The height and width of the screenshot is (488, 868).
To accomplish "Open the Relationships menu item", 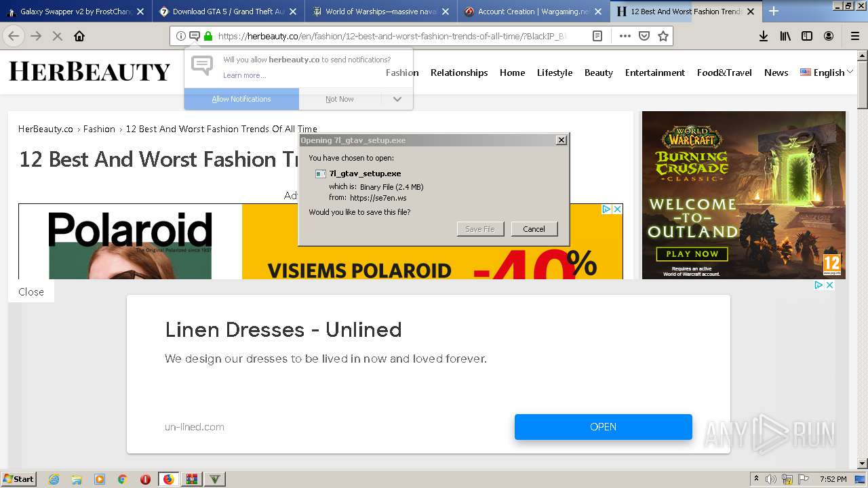I will coord(459,73).
